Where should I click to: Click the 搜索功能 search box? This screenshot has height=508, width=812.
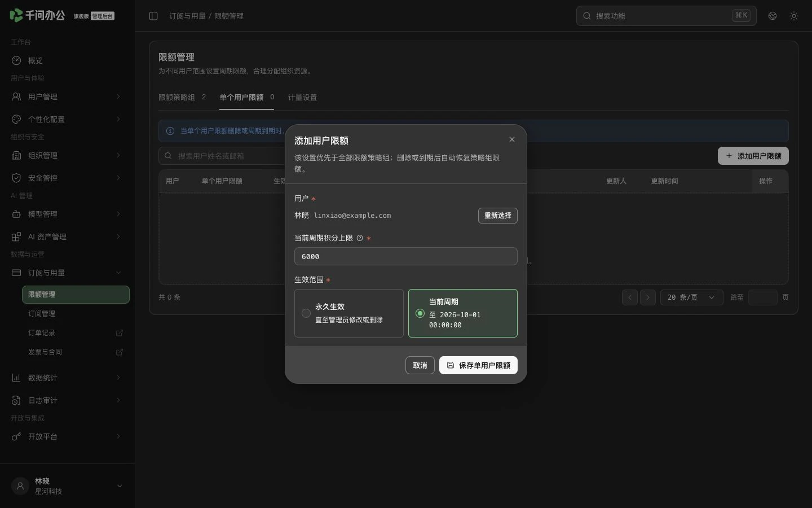click(x=666, y=16)
